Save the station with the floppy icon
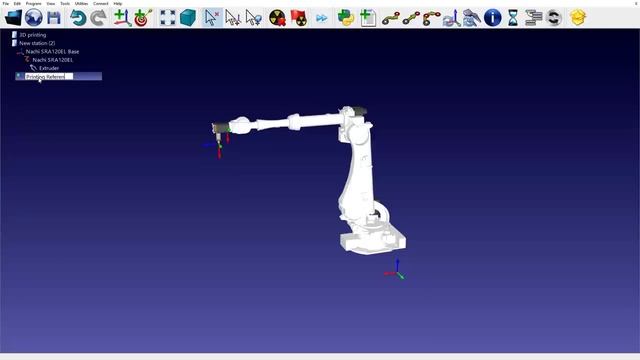Viewport: 640px width, 360px height. click(54, 18)
